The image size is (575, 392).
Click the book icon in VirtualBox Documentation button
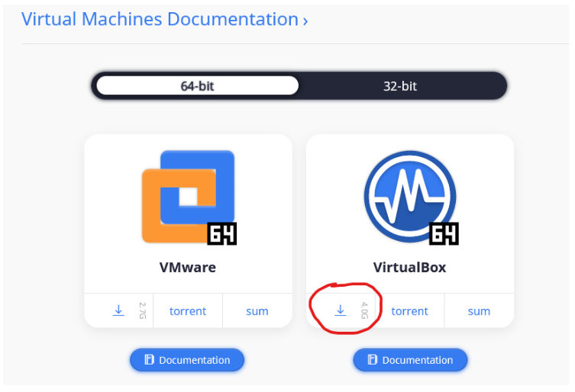[x=372, y=360]
